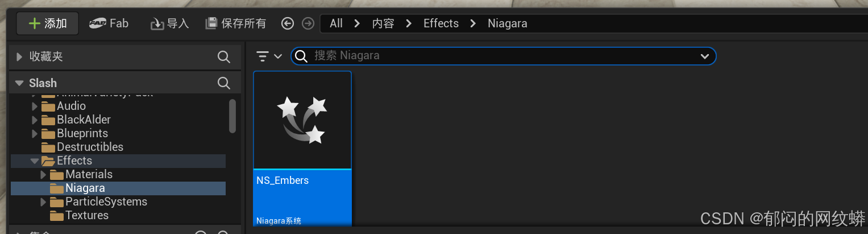Viewport: 868px width, 234px height.
Task: Select the ParticleSystems folder
Action: click(106, 202)
